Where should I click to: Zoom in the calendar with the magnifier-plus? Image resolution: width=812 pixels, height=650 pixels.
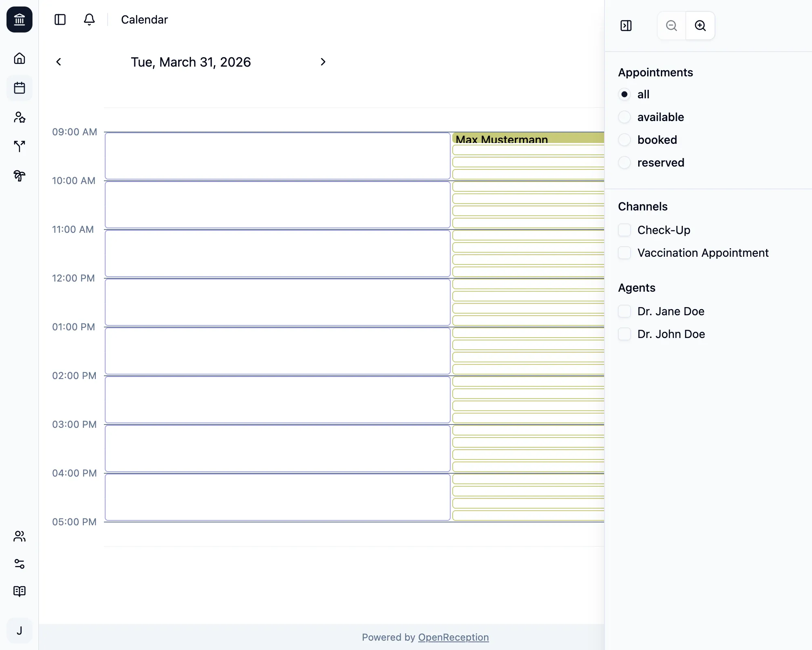700,26
